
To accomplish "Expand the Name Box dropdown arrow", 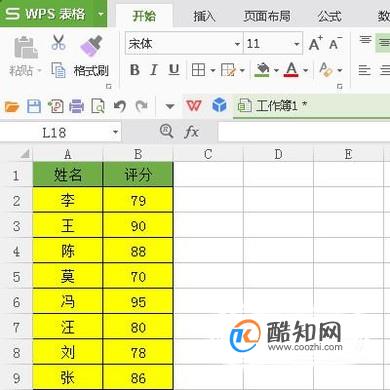I will pyautogui.click(x=115, y=132).
